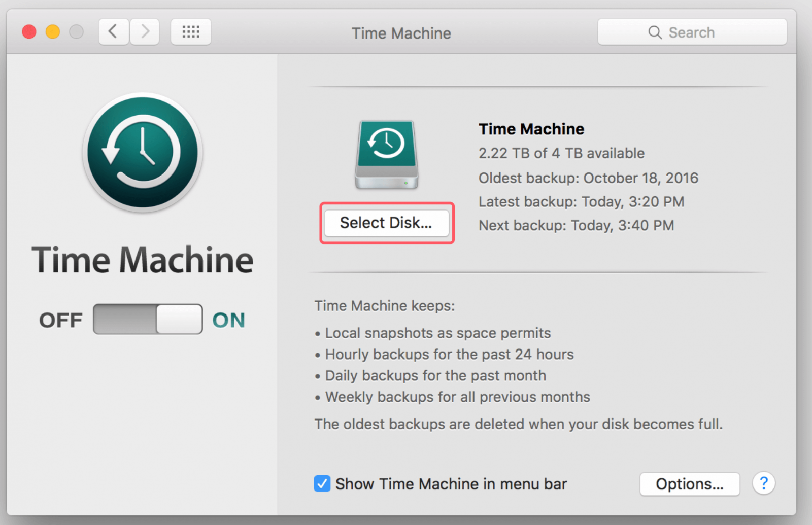The width and height of the screenshot is (812, 525).
Task: Click the back navigation arrow
Action: [113, 31]
